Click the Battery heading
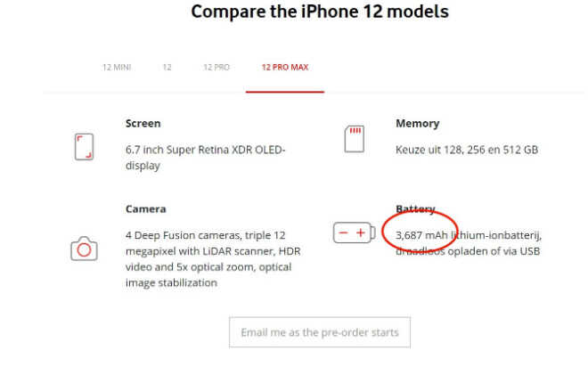 tap(415, 208)
